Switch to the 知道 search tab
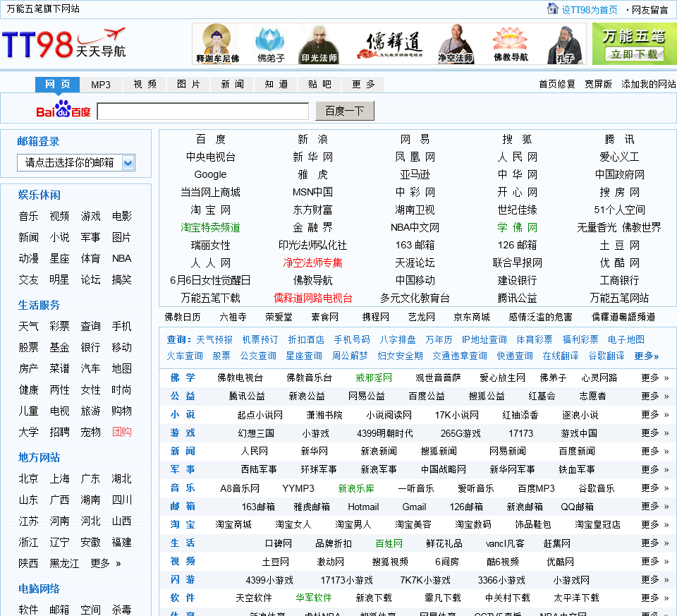 coord(276,84)
